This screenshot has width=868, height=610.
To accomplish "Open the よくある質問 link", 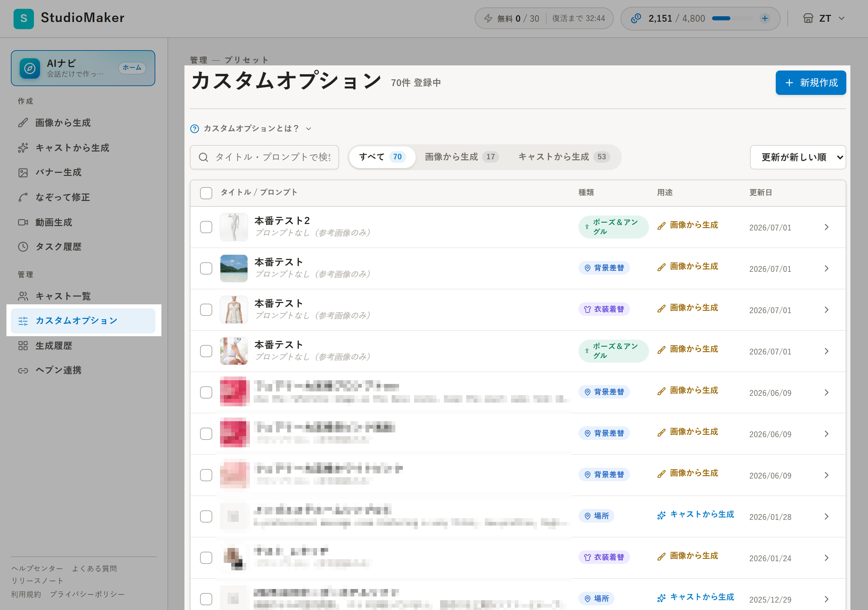I will point(95,568).
